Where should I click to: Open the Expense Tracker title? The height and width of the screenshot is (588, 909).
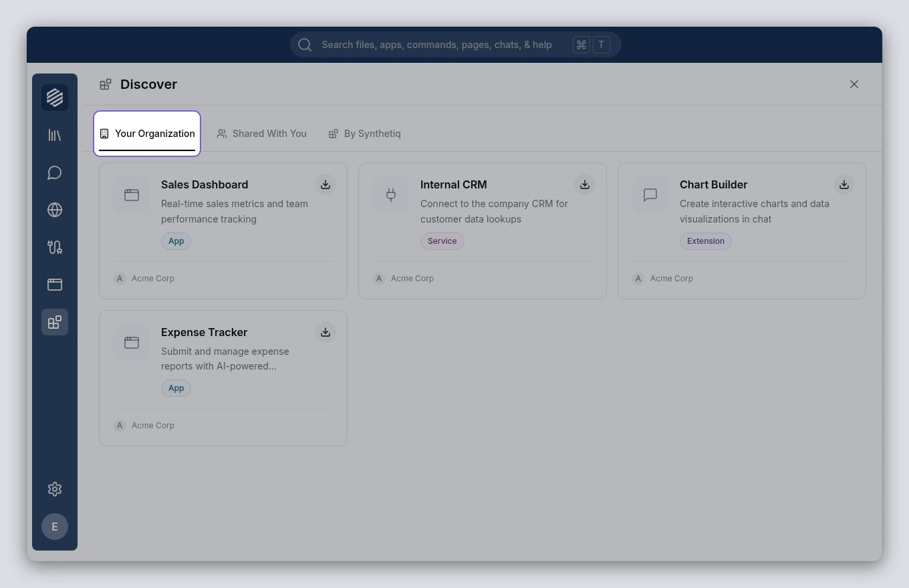click(205, 332)
